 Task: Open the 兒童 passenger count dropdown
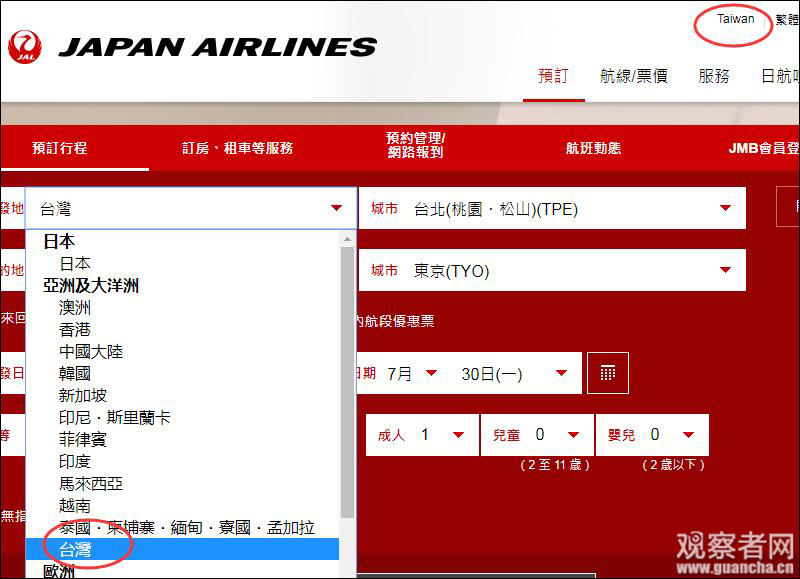[537, 435]
